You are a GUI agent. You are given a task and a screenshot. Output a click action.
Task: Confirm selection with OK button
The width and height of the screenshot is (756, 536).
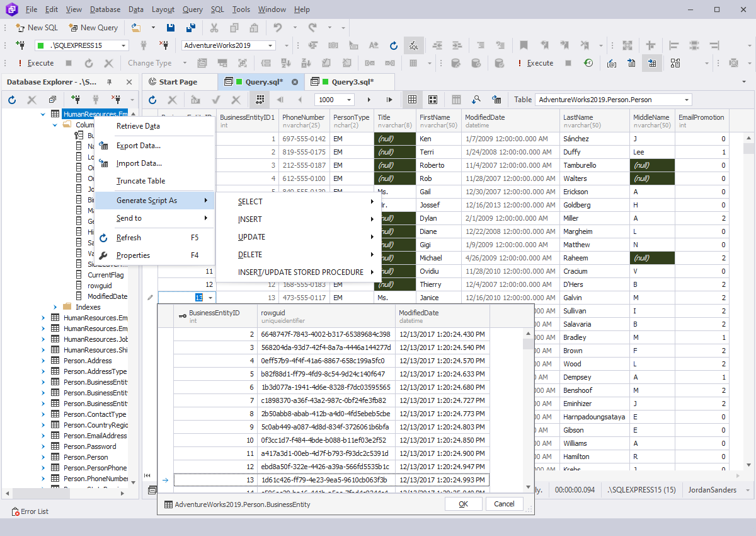coord(463,503)
